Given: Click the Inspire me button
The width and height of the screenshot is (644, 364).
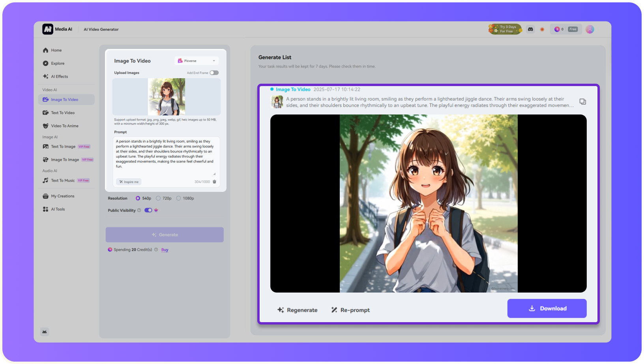Looking at the screenshot, I should [x=129, y=182].
